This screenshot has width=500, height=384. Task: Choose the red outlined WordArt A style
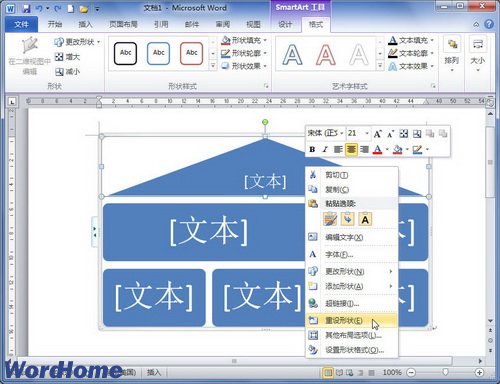326,55
